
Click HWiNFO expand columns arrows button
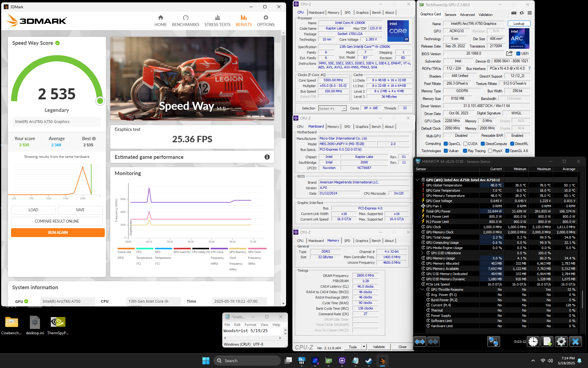[x=420, y=342]
